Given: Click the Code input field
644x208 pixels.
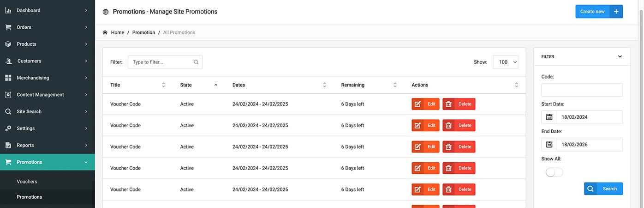Looking at the screenshot, I should click(582, 90).
